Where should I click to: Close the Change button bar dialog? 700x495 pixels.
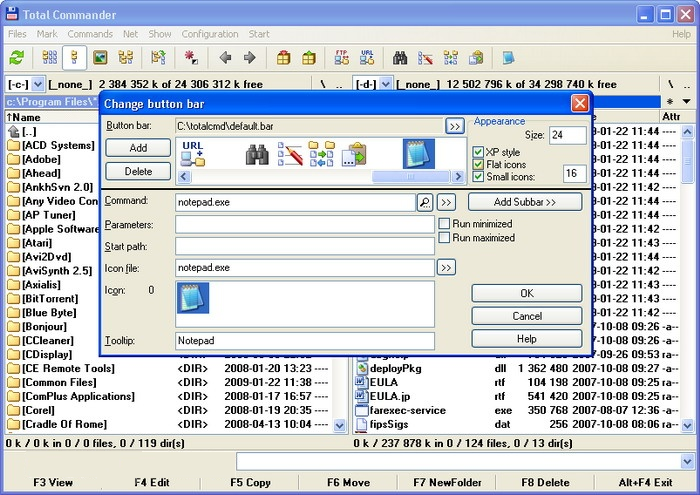pos(580,103)
